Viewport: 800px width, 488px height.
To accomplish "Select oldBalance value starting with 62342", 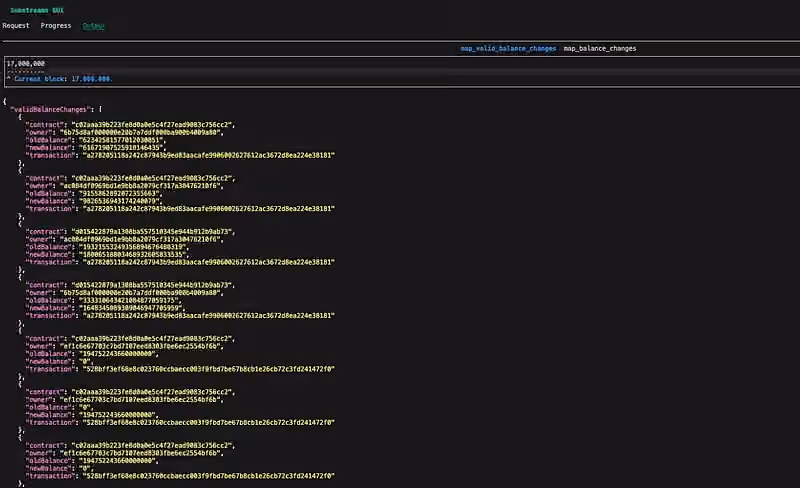I will tap(120, 140).
